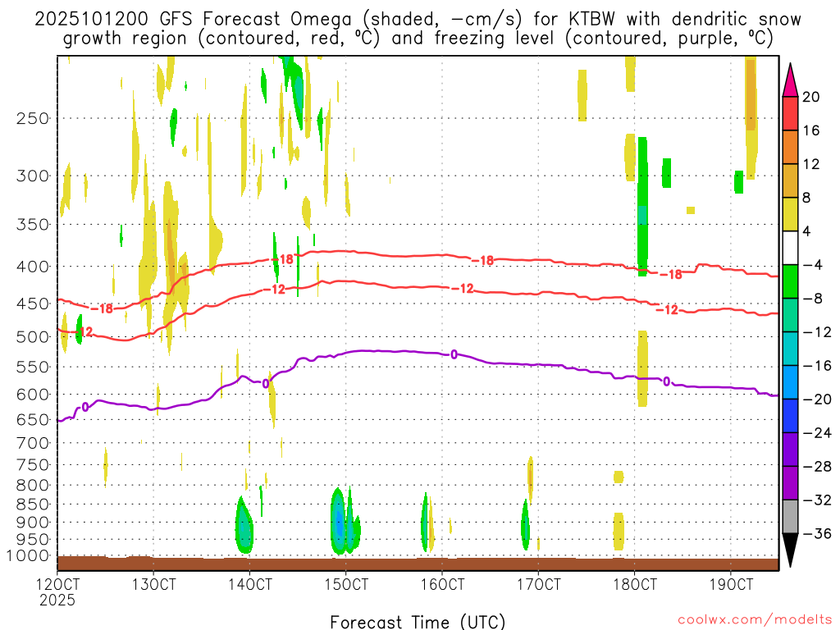Click the 700 pressure level label
840x630 pixels.
coord(33,443)
